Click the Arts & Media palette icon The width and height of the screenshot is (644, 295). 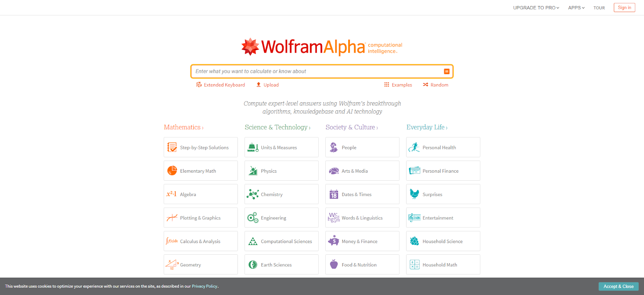(x=334, y=171)
